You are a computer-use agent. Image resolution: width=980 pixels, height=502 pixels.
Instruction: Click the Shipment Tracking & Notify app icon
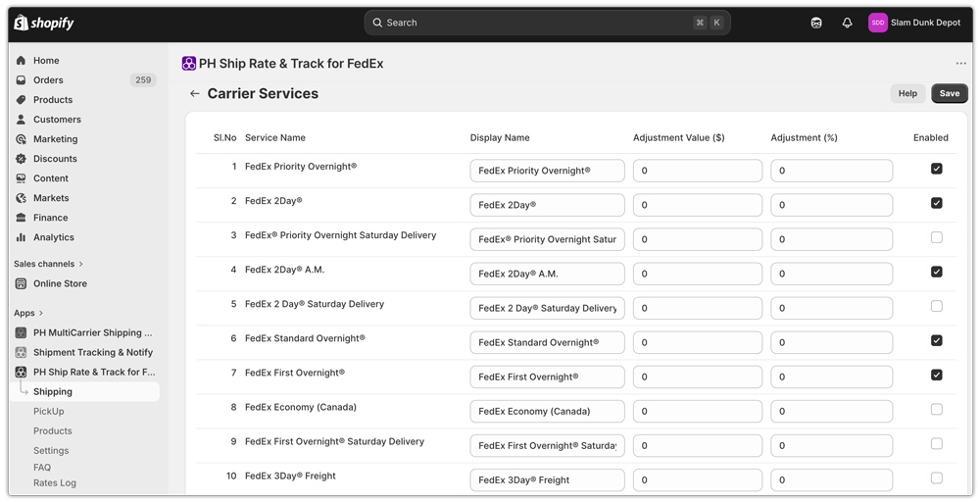[x=21, y=352]
